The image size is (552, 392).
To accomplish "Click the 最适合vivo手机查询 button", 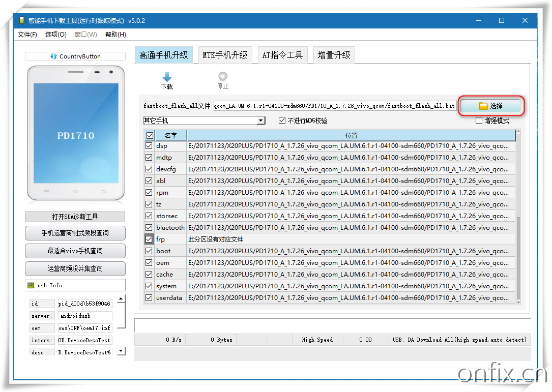I will click(x=75, y=251).
